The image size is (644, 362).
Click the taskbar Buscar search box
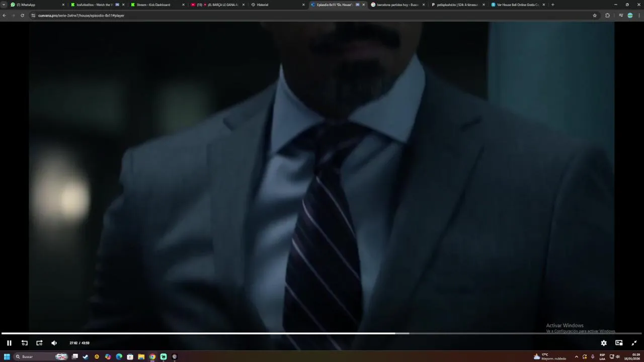click(x=41, y=356)
